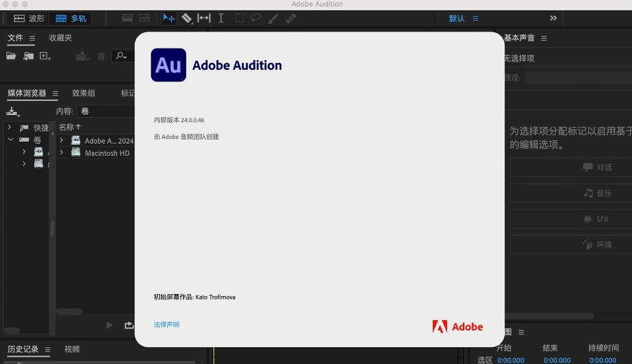Switch to the 收藏夹 tab
This screenshot has width=632, height=364.
(60, 38)
